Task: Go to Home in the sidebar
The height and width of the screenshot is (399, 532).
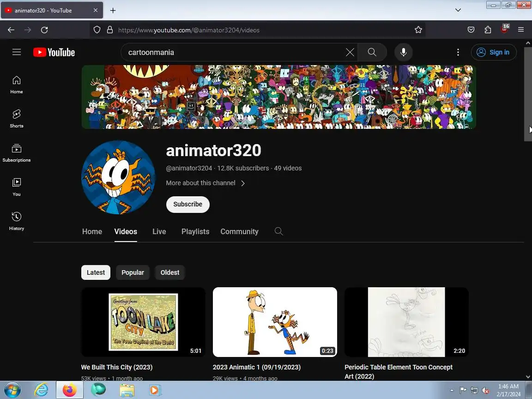Action: click(x=16, y=85)
